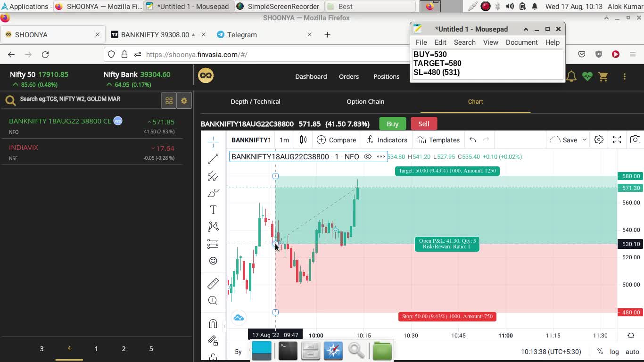Select INDIAVIX watchlist row

(92, 152)
